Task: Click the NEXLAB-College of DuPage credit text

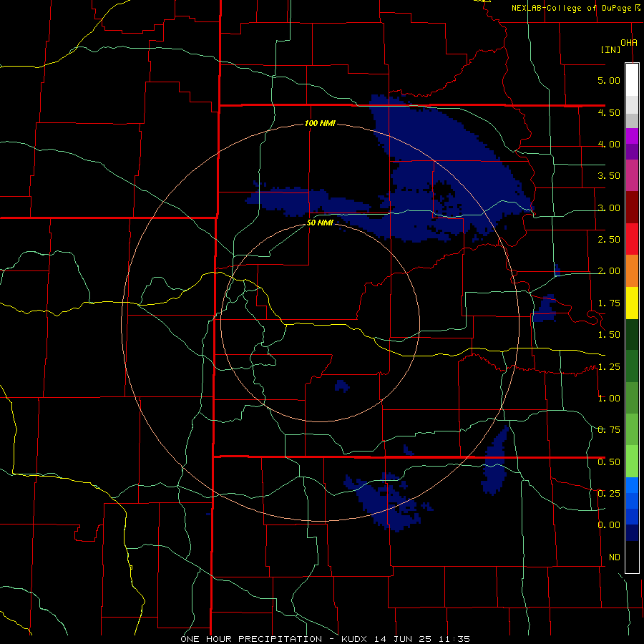Action: (x=572, y=8)
